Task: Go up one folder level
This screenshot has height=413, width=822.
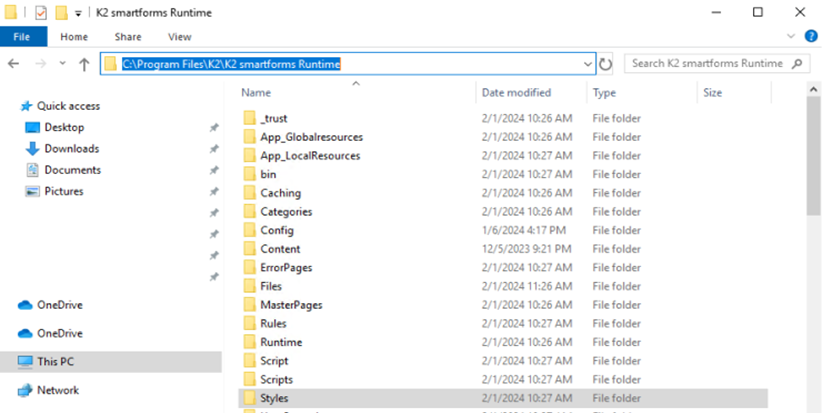Action: (x=84, y=64)
